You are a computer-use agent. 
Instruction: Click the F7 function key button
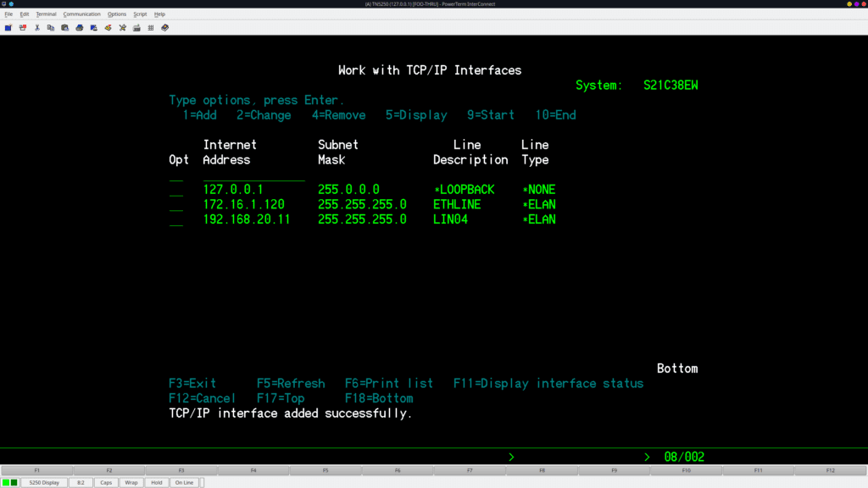coord(470,470)
